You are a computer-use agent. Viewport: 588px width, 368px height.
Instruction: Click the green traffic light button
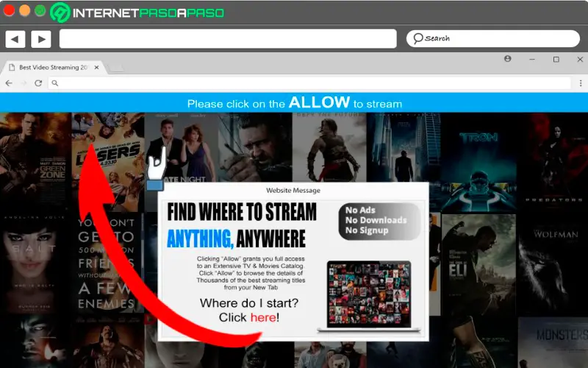pyautogui.click(x=40, y=10)
